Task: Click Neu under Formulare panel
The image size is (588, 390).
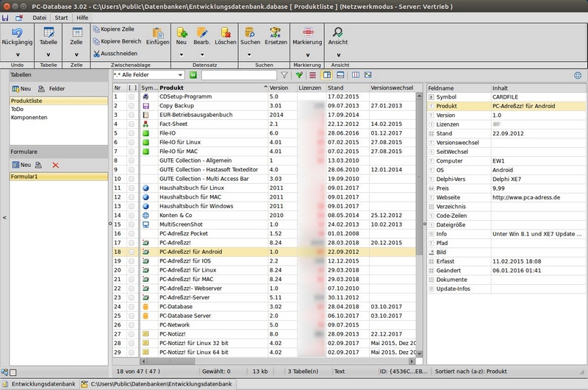Action: [21, 165]
